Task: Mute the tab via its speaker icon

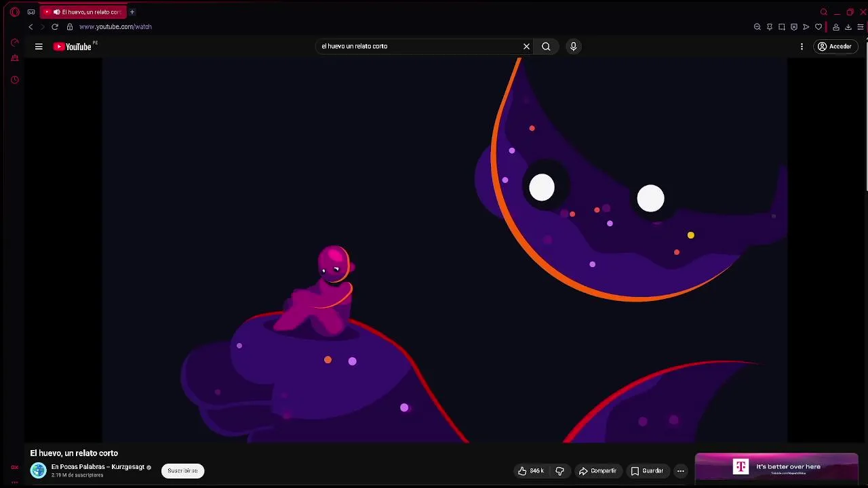Action: click(56, 12)
